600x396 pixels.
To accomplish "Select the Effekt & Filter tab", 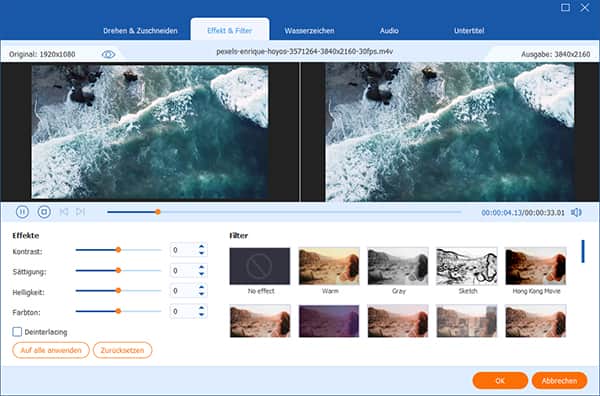I will (230, 30).
